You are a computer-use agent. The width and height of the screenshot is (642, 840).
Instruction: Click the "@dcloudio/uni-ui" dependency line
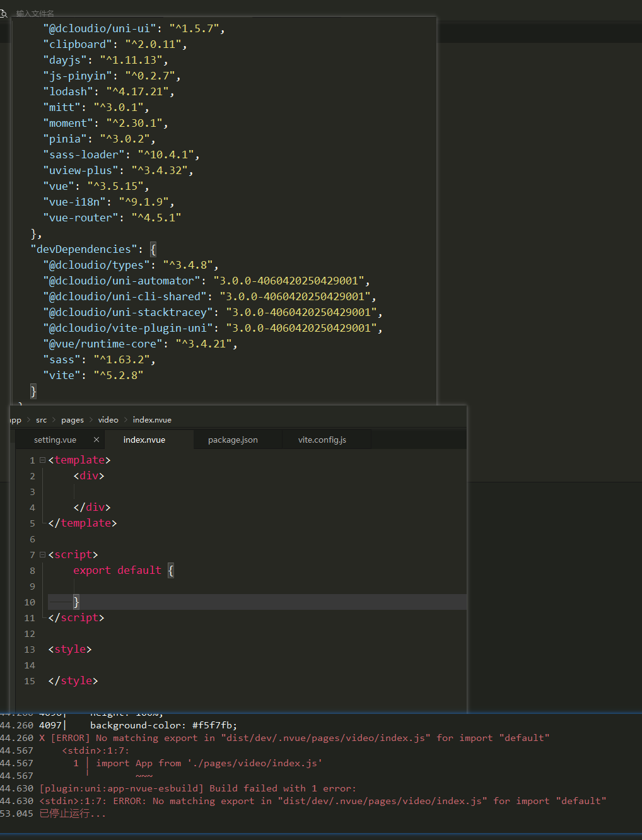(x=134, y=28)
